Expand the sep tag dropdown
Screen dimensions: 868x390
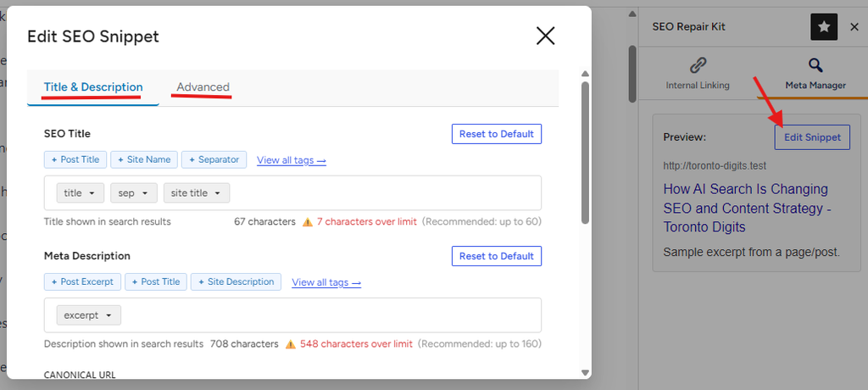click(x=133, y=193)
